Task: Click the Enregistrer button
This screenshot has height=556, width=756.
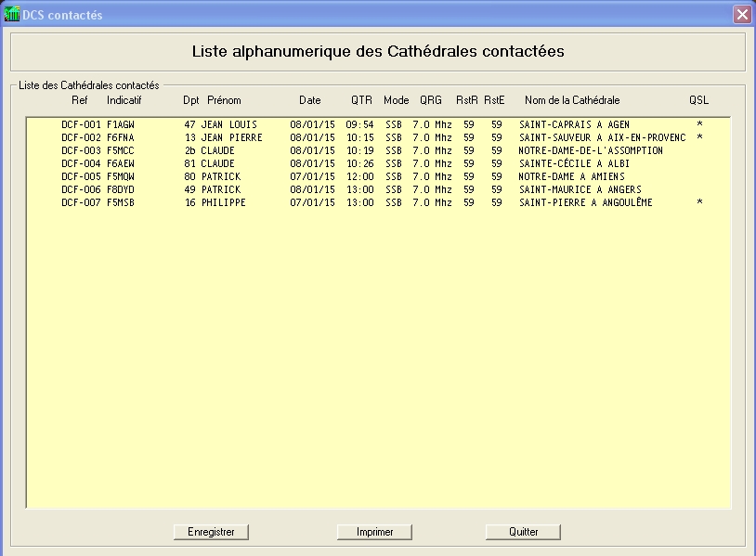Action: tap(211, 532)
